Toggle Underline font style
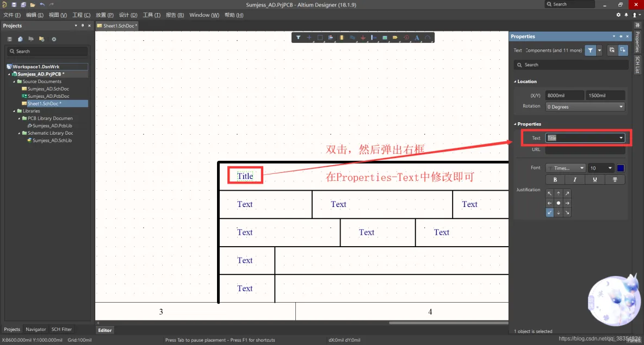Image resolution: width=644 pixels, height=345 pixels. [x=595, y=180]
